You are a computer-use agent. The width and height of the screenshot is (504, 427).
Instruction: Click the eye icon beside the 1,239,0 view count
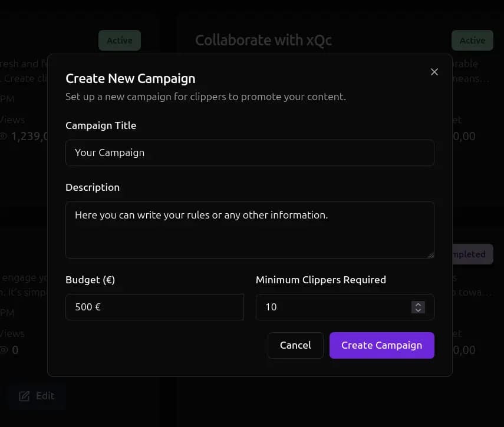(x=4, y=136)
